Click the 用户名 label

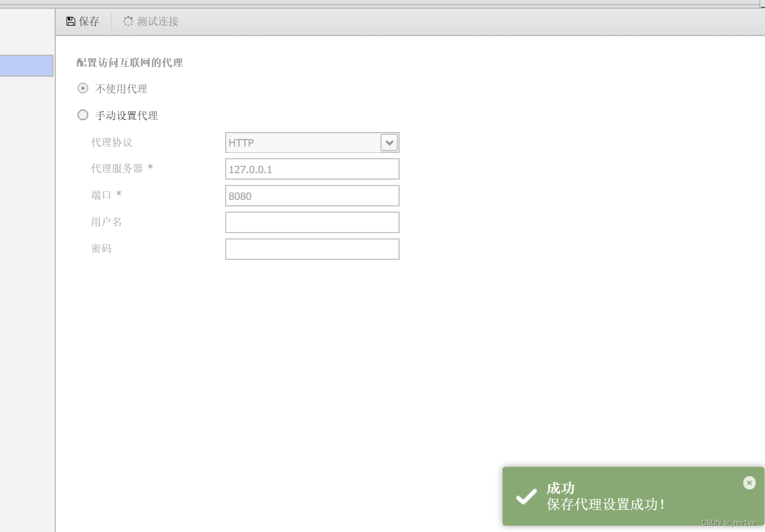pos(106,222)
